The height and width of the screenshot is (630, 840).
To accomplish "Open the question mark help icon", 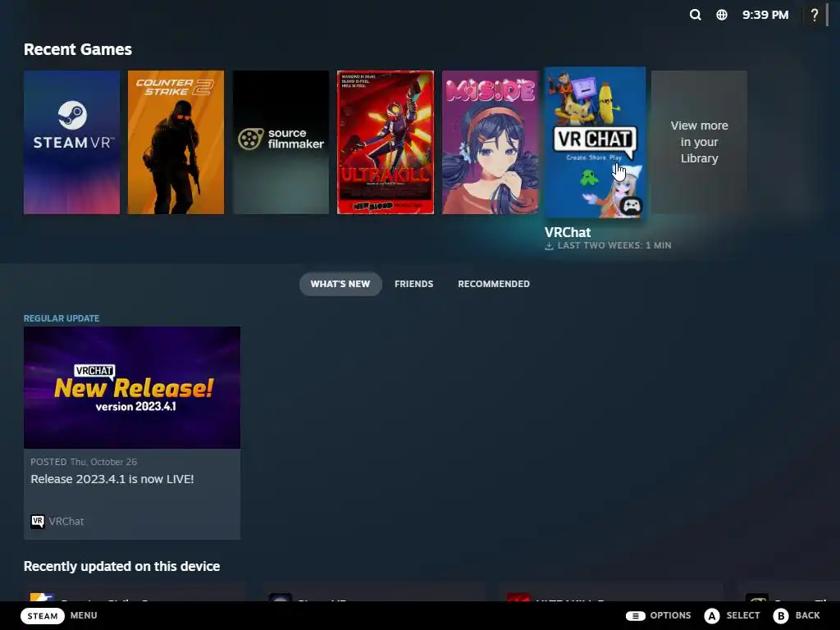I will pos(815,15).
